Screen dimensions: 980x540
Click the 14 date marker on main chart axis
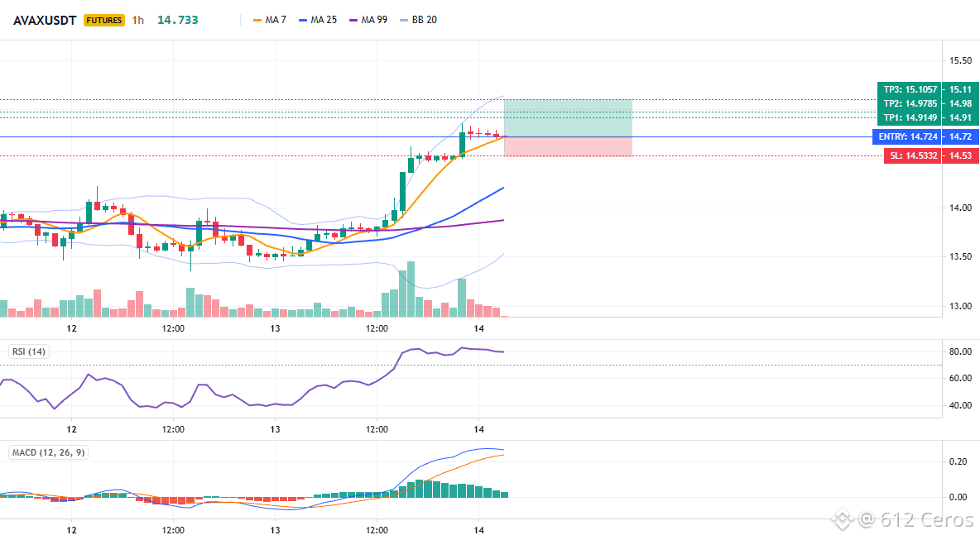tap(478, 328)
